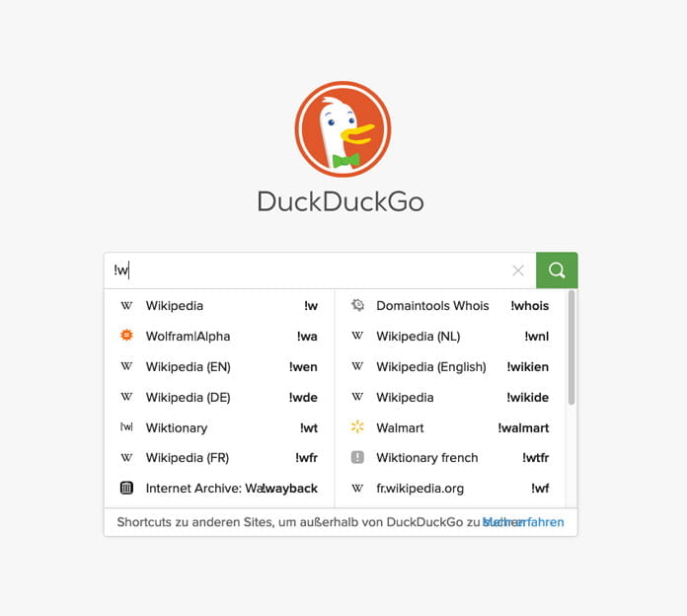Clear the search field with X icon
The image size is (687, 616).
pyautogui.click(x=518, y=270)
